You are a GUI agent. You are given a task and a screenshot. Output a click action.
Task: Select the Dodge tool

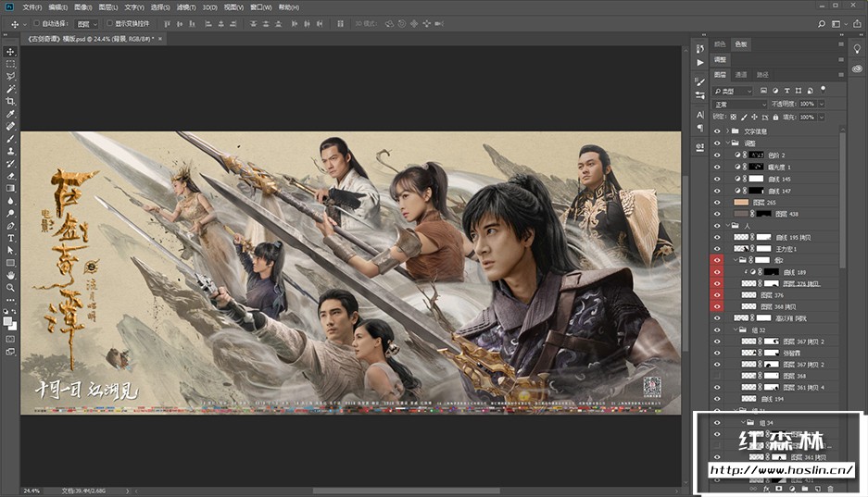point(10,214)
